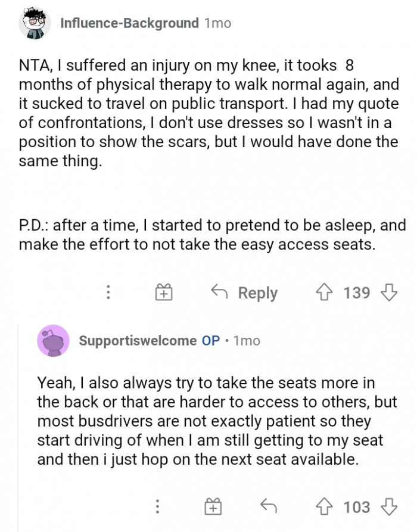The height and width of the screenshot is (532, 417).
Task: Upvote the reply with 103 points
Action: (x=326, y=507)
